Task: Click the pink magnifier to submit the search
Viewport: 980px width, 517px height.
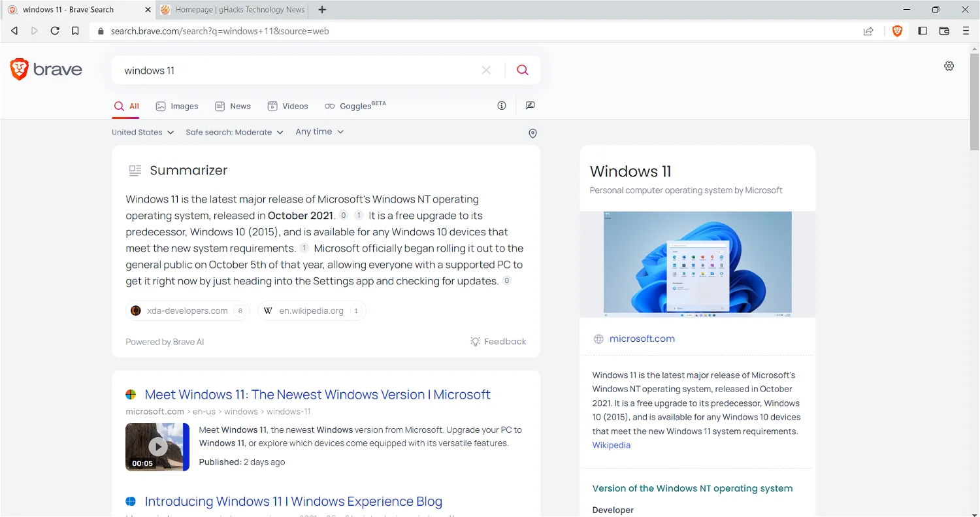Action: [522, 70]
